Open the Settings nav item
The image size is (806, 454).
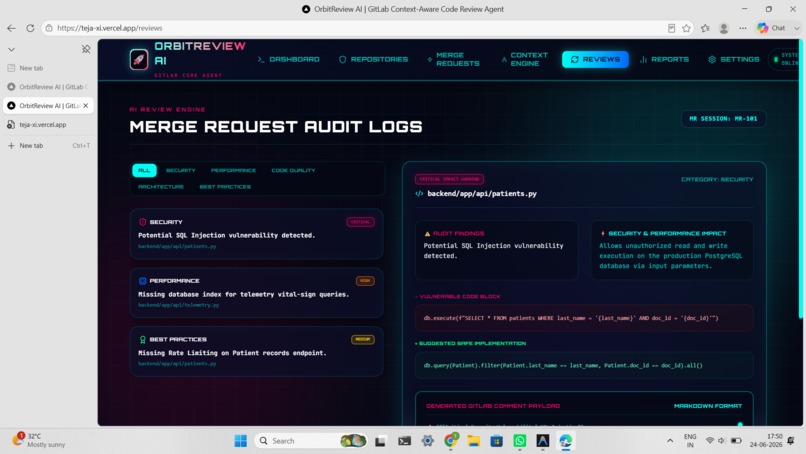tap(734, 60)
